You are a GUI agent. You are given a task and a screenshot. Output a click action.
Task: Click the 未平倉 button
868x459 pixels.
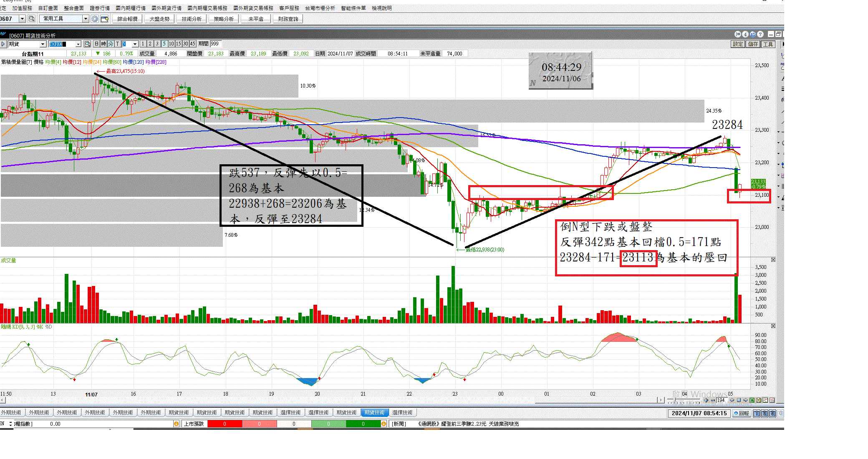pyautogui.click(x=256, y=19)
